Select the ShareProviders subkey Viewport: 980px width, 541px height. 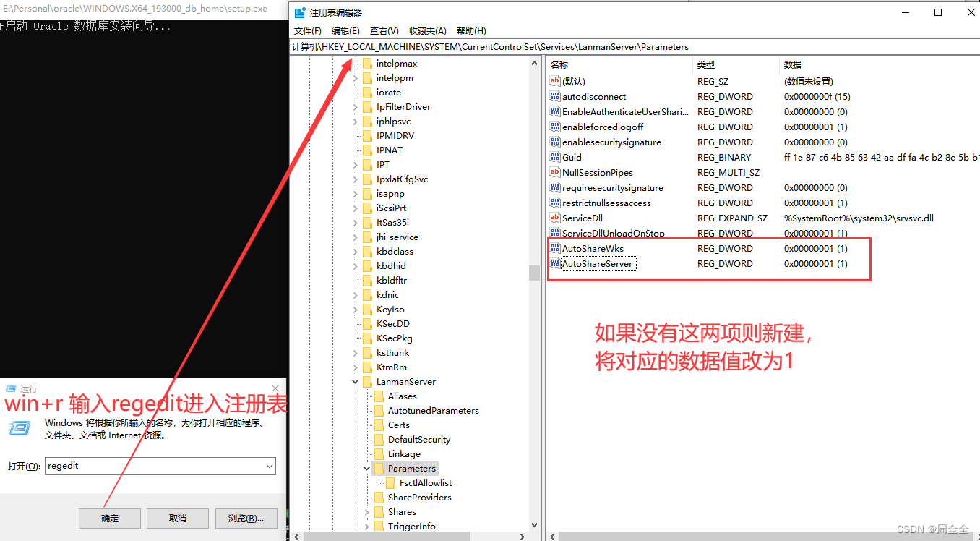[x=420, y=498]
